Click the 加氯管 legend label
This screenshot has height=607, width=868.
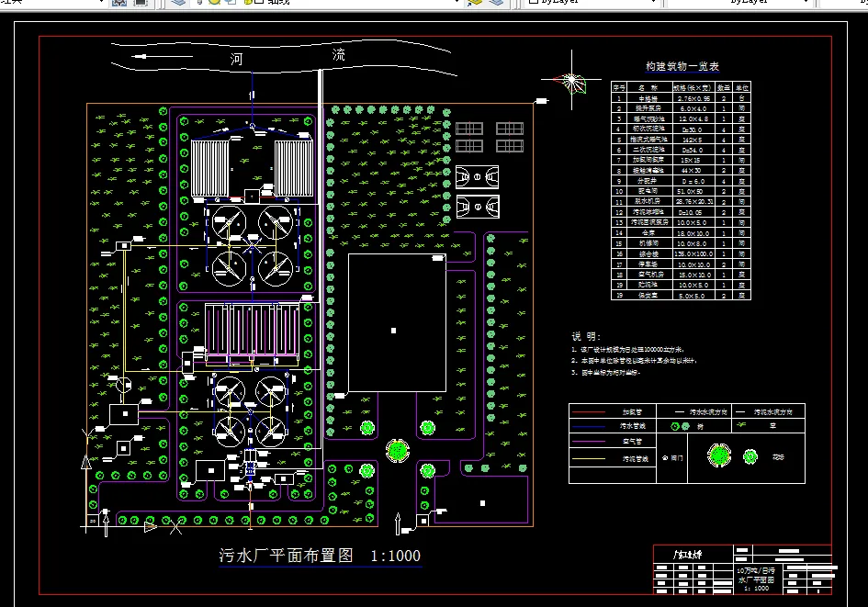[x=632, y=411]
